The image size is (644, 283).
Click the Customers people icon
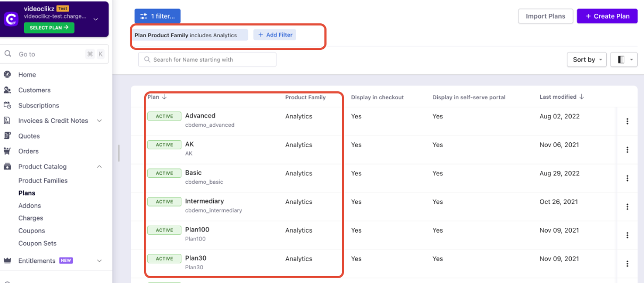(7, 90)
